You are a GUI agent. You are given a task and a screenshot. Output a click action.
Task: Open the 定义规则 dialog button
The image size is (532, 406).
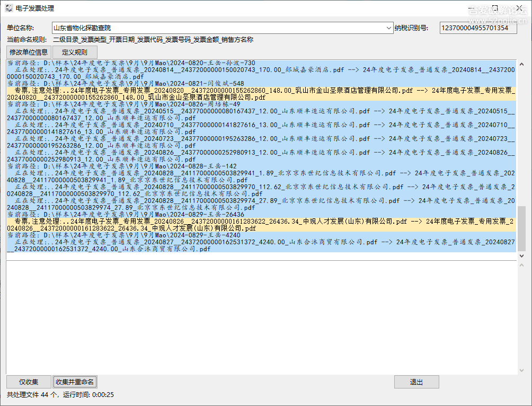(x=75, y=52)
